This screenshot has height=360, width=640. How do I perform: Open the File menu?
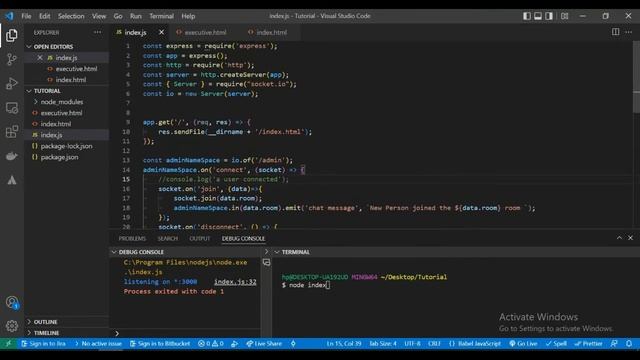27,16
